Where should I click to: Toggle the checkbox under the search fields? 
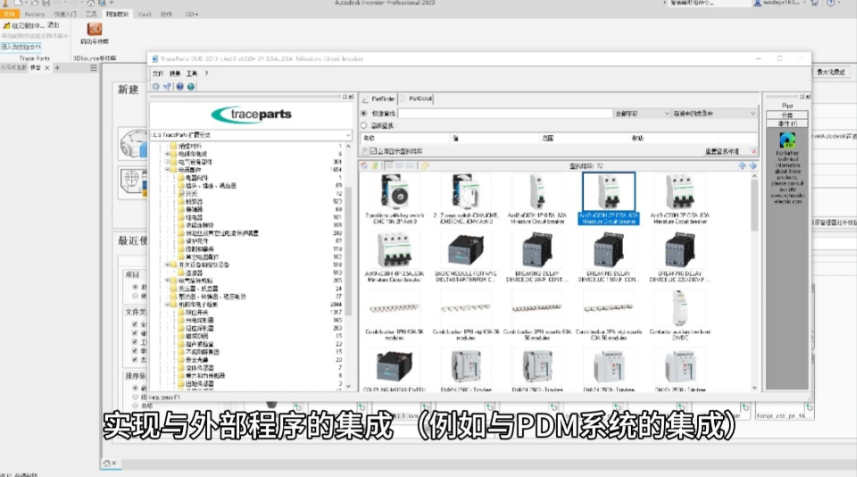tap(373, 151)
